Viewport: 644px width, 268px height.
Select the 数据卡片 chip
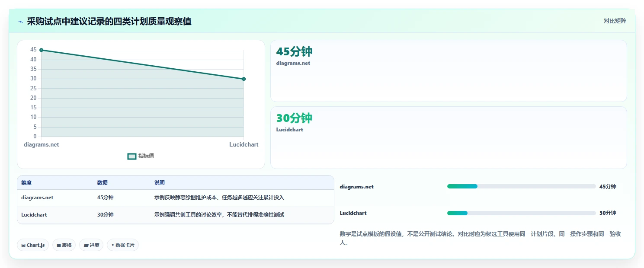click(x=123, y=245)
